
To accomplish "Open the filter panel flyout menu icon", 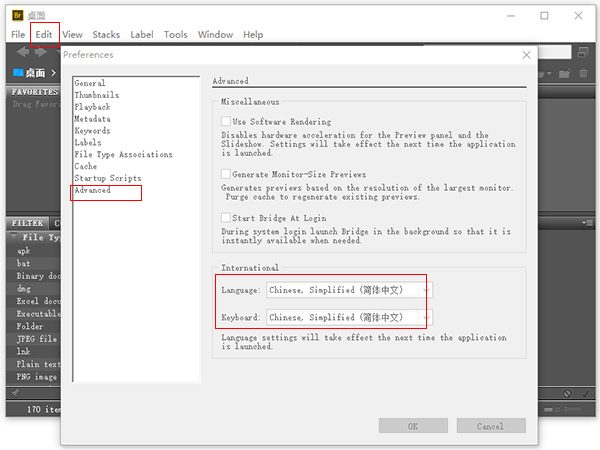I will 587,223.
